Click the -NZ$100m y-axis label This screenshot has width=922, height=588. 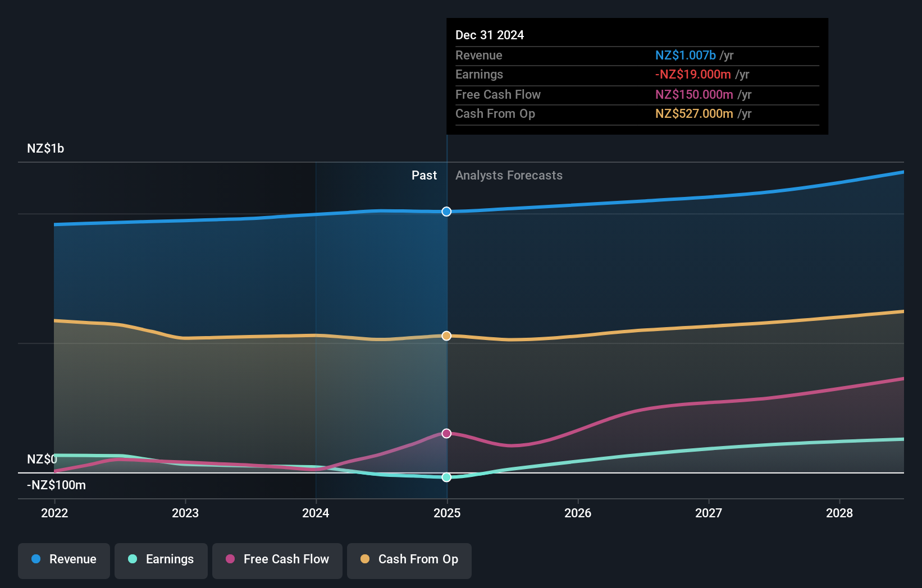[57, 485]
